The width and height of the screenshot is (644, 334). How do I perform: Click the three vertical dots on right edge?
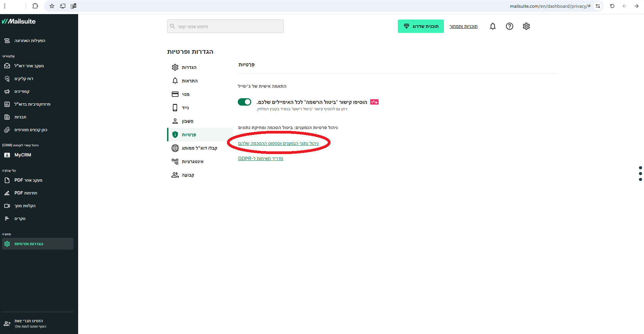point(640,174)
